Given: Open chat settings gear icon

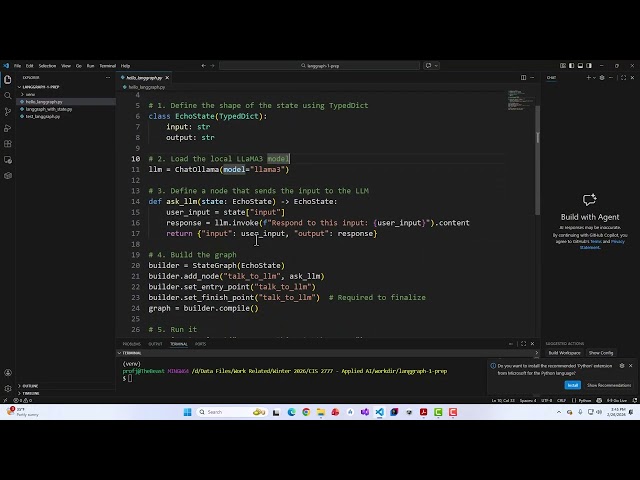Looking at the screenshot, I should (602, 78).
